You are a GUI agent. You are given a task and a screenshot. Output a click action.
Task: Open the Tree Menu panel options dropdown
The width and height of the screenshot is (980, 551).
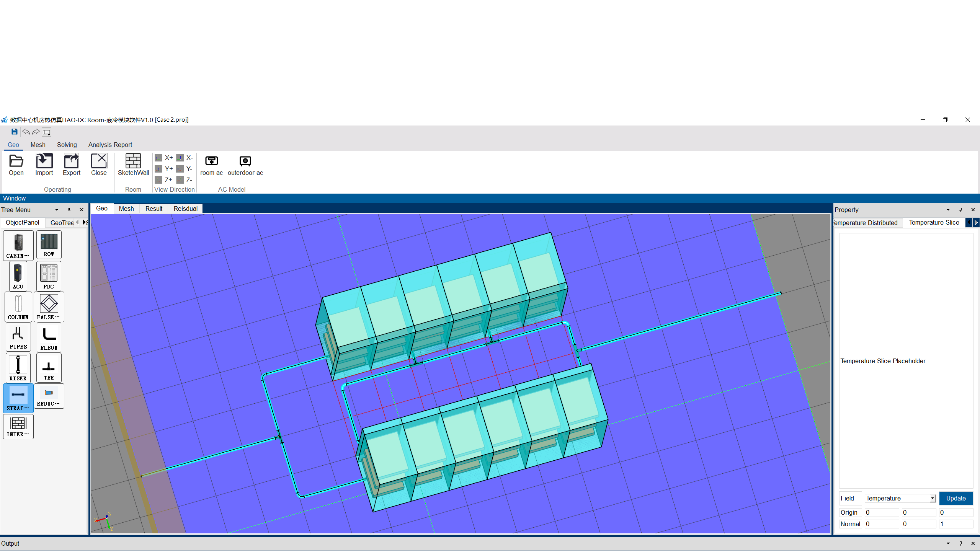(x=57, y=210)
